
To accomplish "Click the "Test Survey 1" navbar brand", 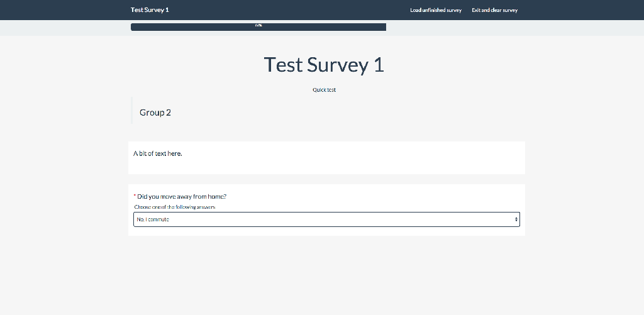I will 150,10.
